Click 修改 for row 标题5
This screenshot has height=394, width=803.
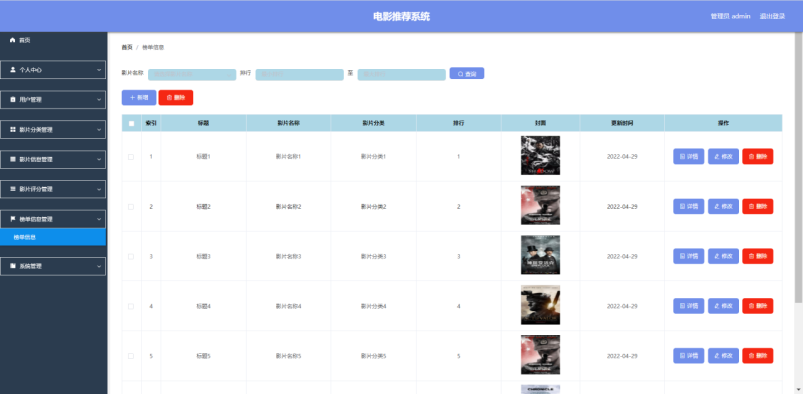[x=723, y=356]
